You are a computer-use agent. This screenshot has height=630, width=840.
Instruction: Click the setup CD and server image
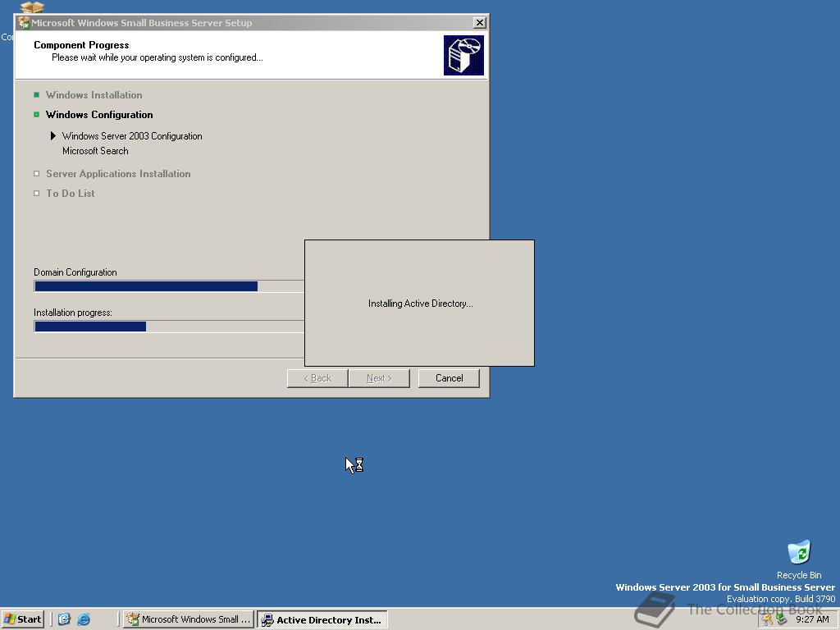click(x=463, y=55)
